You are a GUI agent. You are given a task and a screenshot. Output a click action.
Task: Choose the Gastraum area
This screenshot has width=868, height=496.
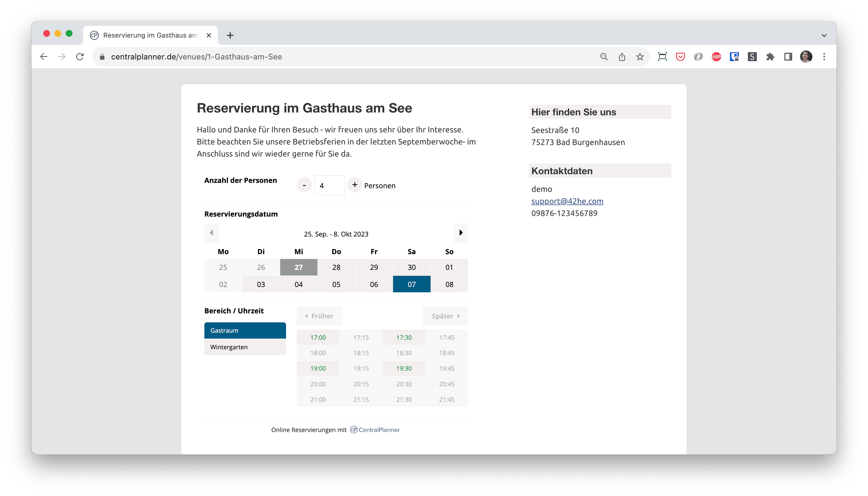pos(245,330)
